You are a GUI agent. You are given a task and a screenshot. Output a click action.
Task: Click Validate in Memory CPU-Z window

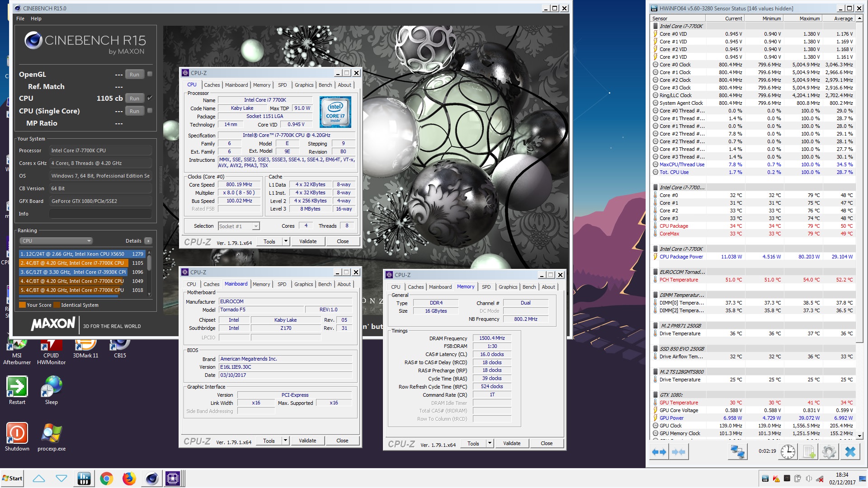point(512,443)
